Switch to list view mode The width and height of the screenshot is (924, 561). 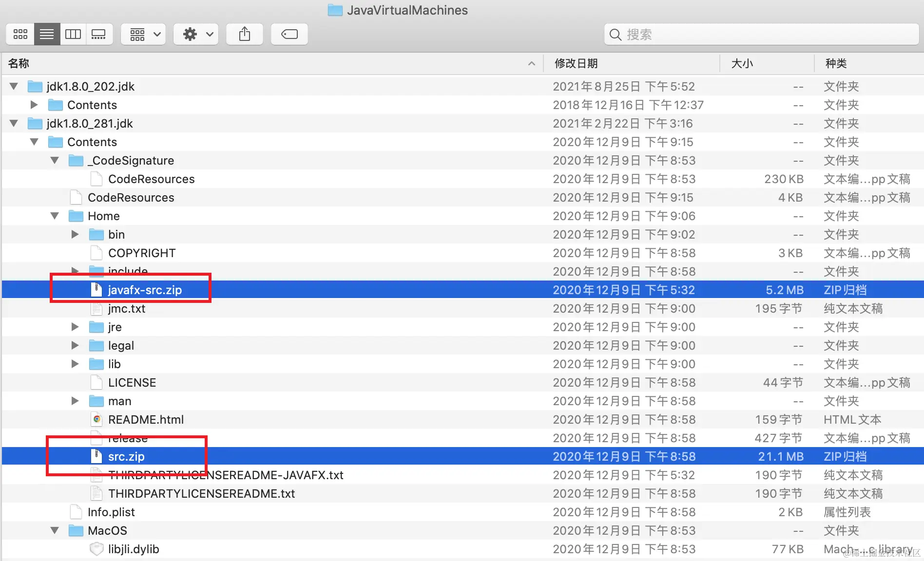pos(47,34)
